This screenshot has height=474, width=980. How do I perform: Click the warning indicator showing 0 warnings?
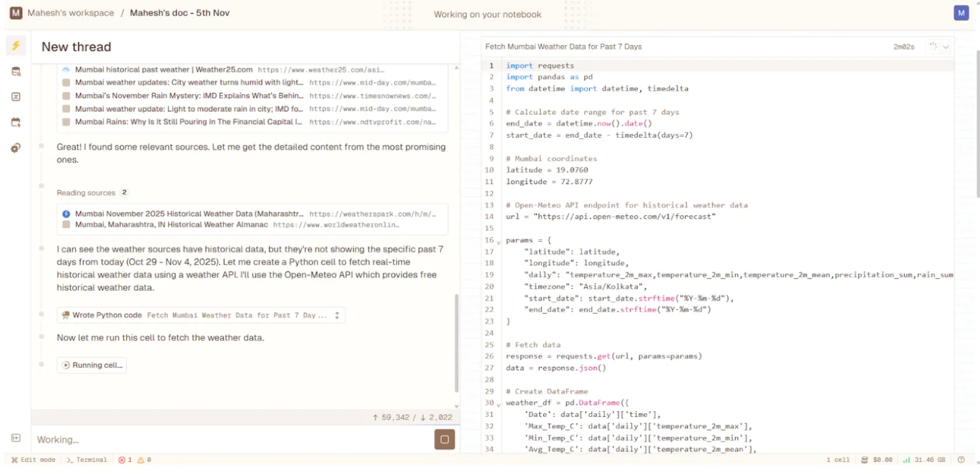point(142,460)
